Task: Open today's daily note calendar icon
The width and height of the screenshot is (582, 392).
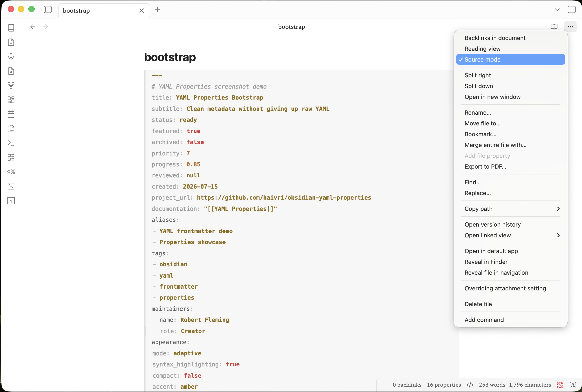Action: click(11, 200)
